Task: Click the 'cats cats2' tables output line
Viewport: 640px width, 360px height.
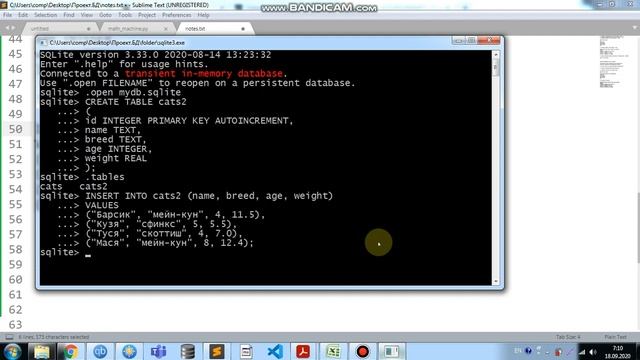Action: point(74,187)
